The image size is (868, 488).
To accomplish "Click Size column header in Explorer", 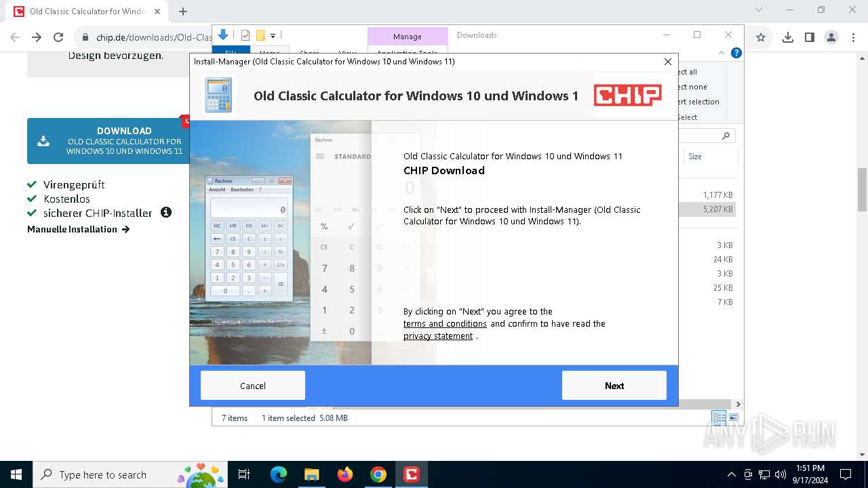I will click(x=695, y=156).
